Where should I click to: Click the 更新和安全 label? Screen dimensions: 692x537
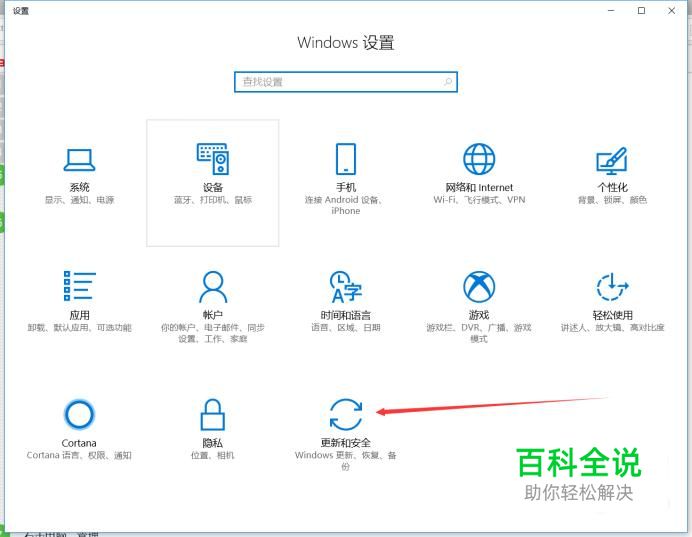click(x=346, y=443)
